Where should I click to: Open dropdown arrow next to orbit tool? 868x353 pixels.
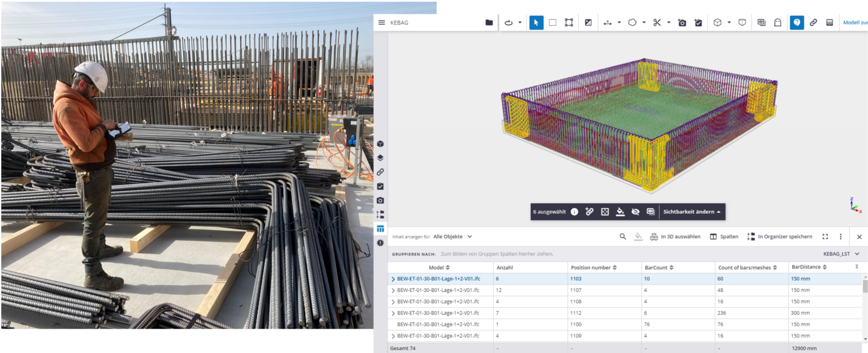520,23
